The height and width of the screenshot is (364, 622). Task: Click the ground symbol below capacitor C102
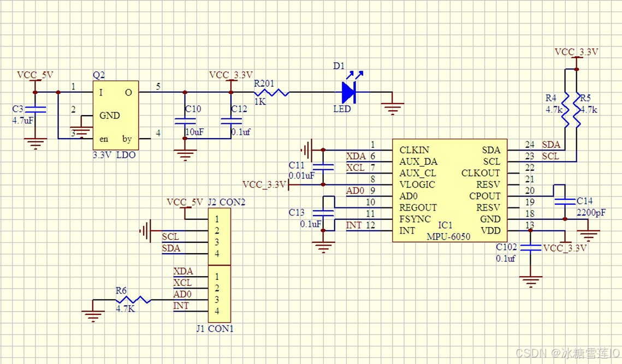click(x=530, y=281)
